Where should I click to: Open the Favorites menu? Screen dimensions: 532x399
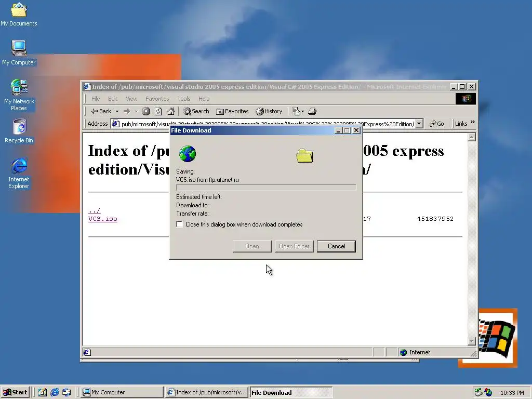click(157, 99)
